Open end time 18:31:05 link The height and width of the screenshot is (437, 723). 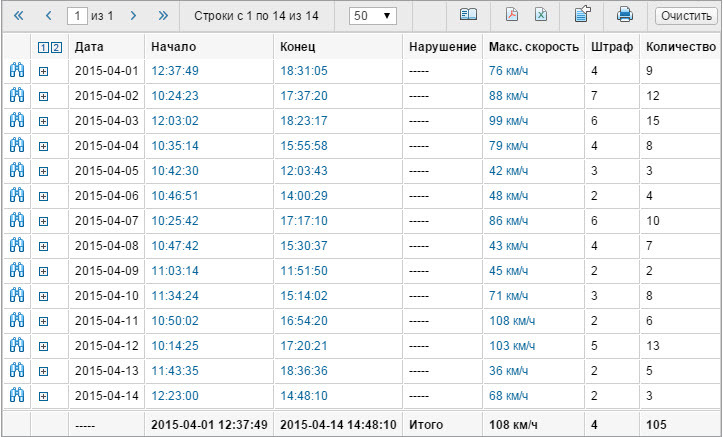[304, 71]
